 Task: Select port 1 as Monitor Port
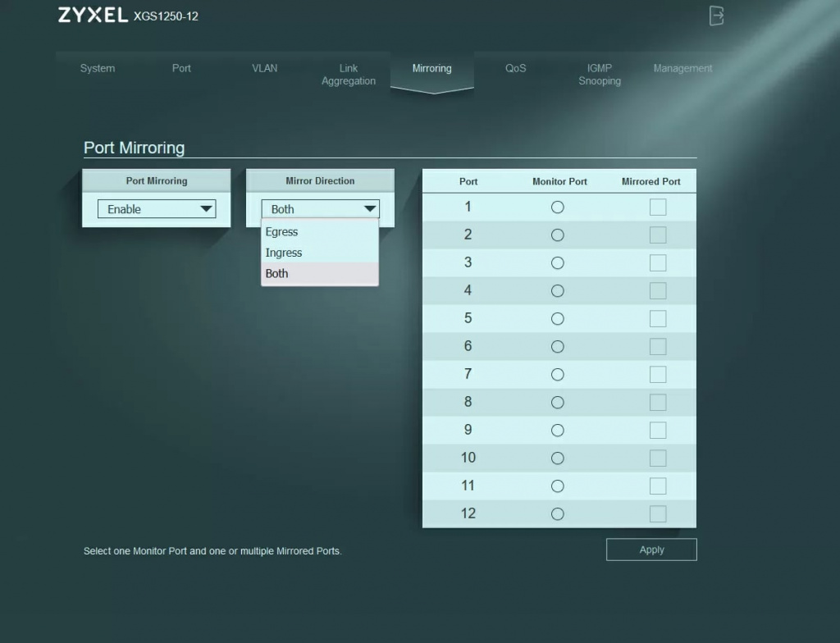558,207
